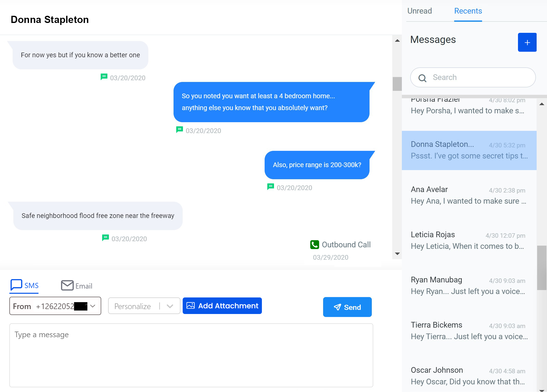Click the Add Attachment button
Viewport: 547px width, 392px height.
coord(222,306)
